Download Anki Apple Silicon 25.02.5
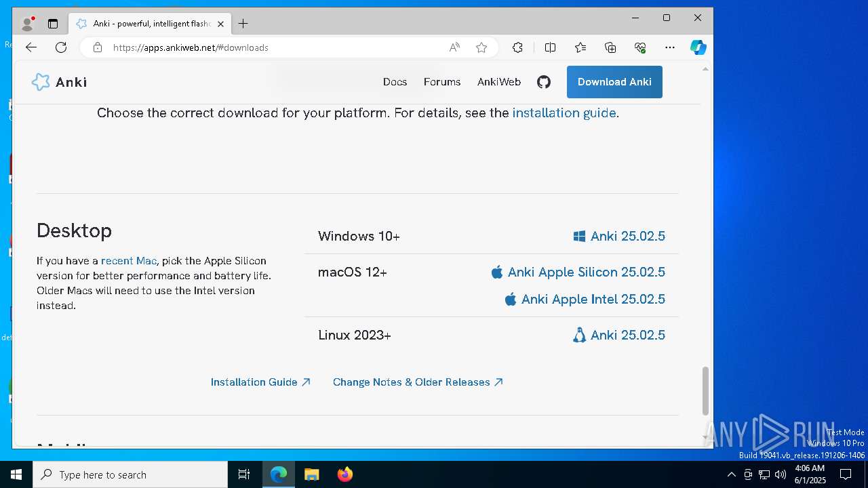The width and height of the screenshot is (868, 488). tap(578, 272)
